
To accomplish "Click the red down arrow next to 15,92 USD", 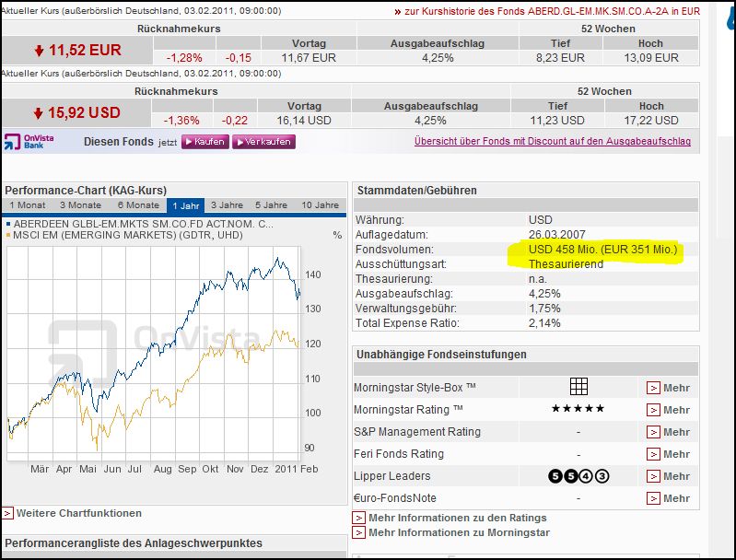I will tap(38, 113).
